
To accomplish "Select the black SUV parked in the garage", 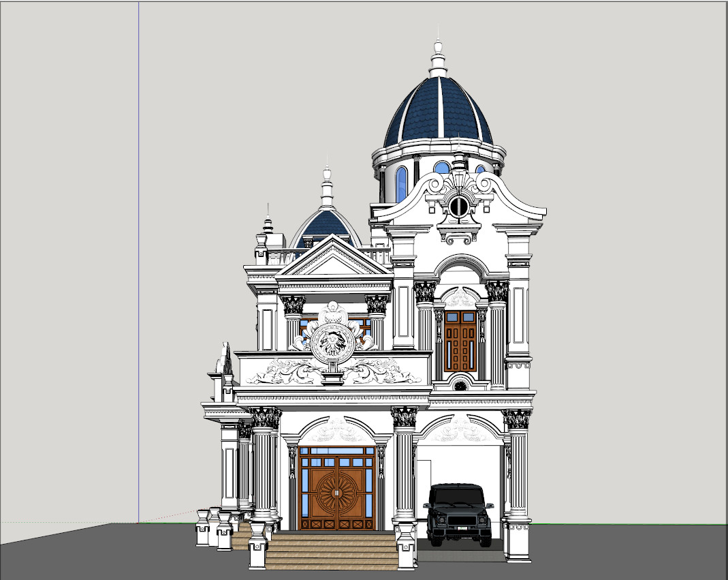I will click(x=459, y=515).
